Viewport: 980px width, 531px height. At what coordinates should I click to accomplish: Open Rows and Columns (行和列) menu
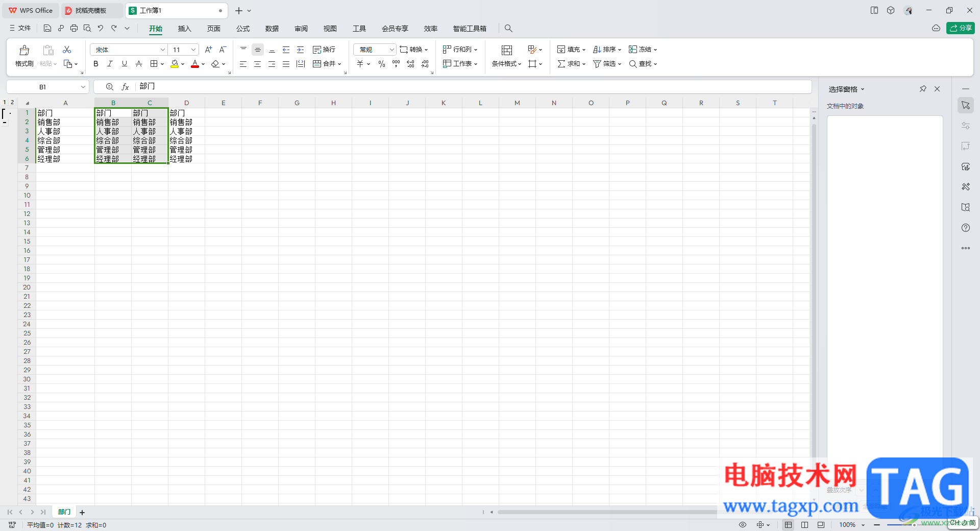pyautogui.click(x=460, y=50)
